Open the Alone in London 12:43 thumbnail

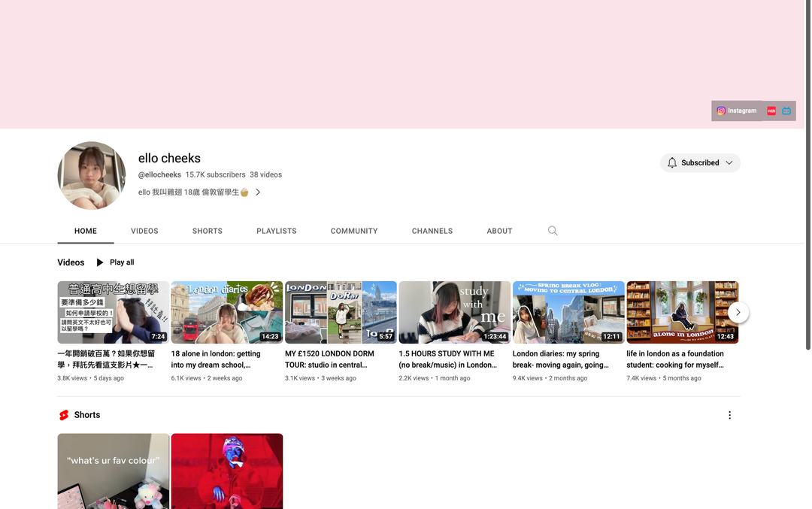(x=683, y=312)
